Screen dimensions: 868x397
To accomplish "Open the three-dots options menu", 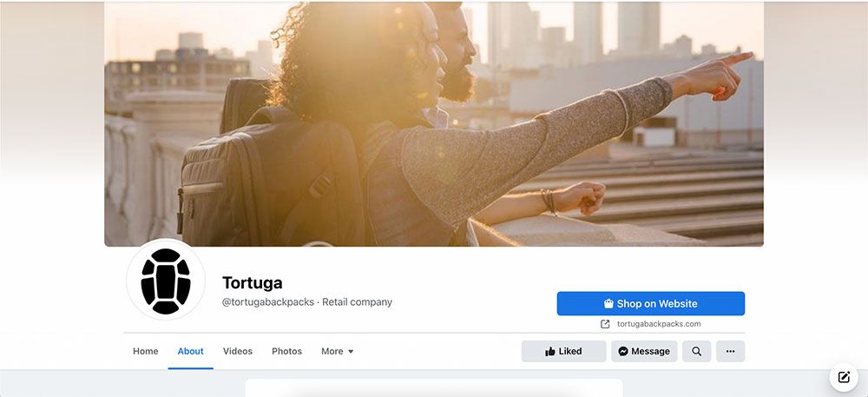I will (730, 351).
